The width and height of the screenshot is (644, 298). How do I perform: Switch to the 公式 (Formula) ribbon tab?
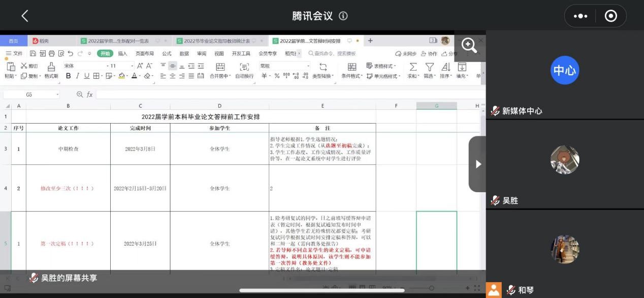pos(167,53)
